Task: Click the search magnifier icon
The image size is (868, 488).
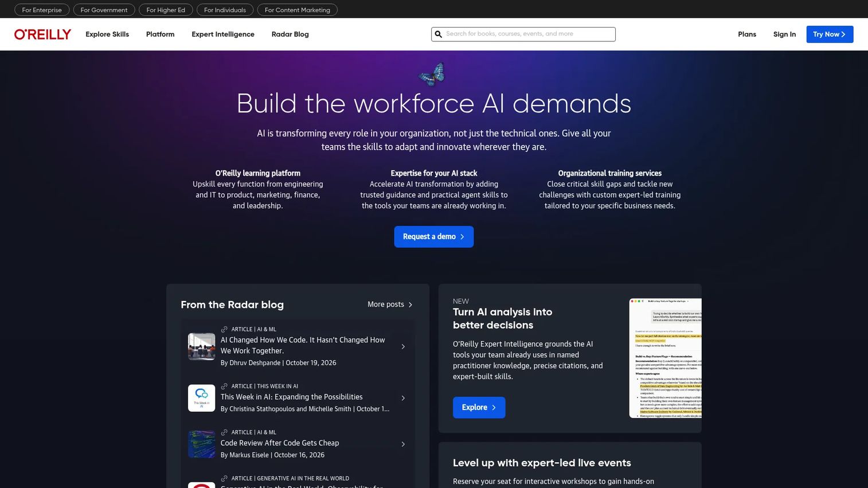Action: 439,34
